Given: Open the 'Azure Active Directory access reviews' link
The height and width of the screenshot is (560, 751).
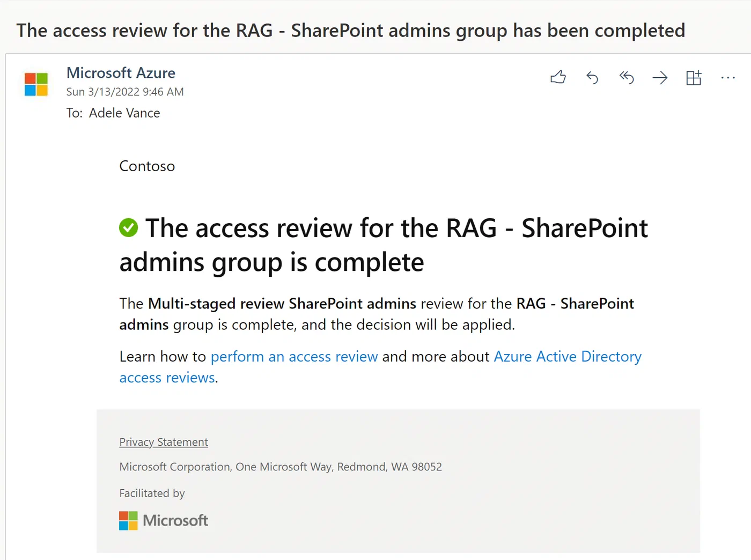Looking at the screenshot, I should click(568, 357).
